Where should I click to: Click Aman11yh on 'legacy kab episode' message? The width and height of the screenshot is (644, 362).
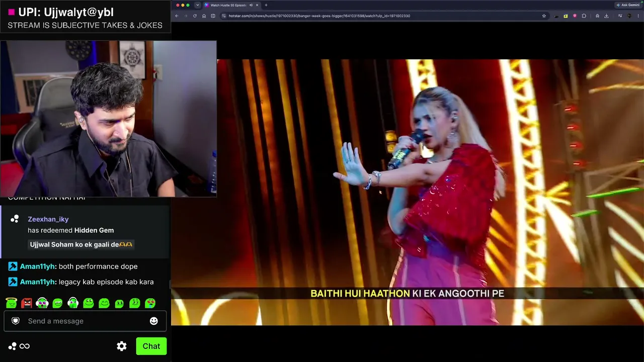click(x=38, y=282)
